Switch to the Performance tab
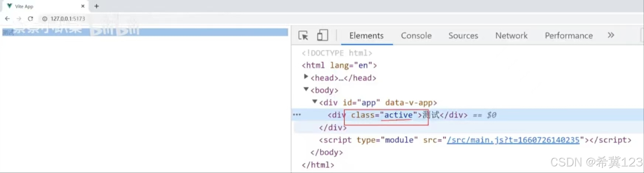 (569, 36)
